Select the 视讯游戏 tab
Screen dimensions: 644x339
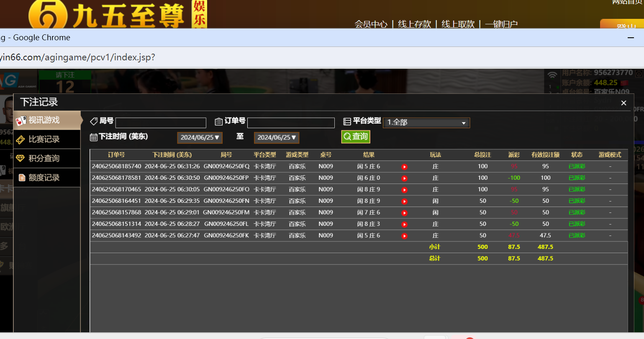47,121
